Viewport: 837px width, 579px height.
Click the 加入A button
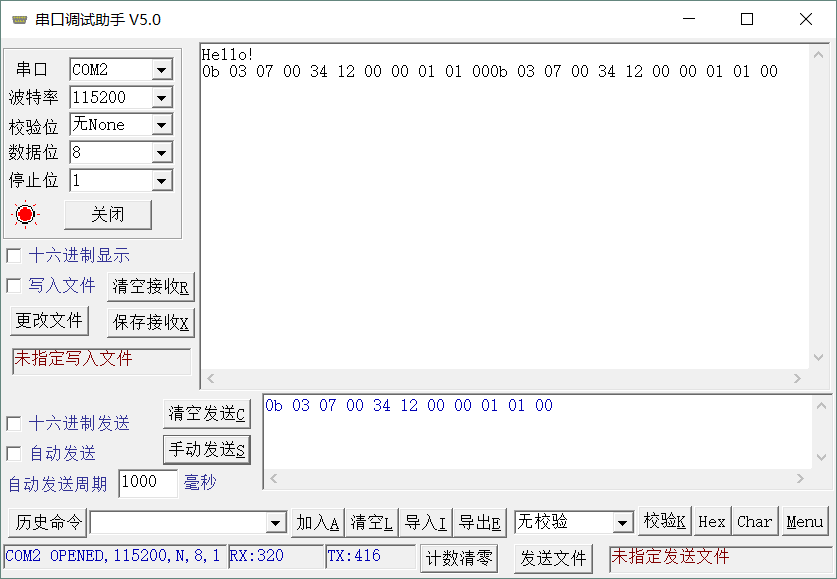point(318,522)
